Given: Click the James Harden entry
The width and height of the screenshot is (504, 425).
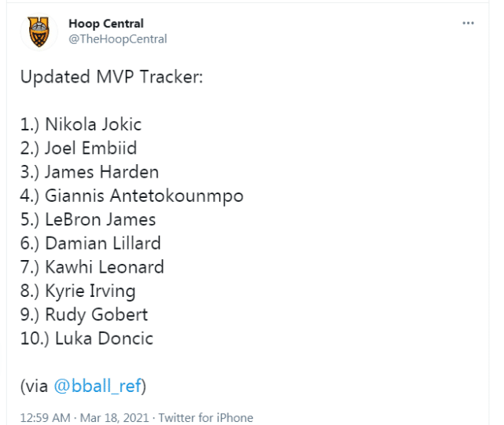Looking at the screenshot, I should pyautogui.click(x=90, y=172).
